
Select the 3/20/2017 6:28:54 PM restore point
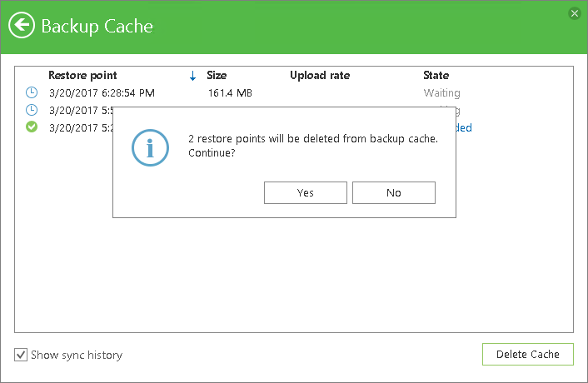102,93
